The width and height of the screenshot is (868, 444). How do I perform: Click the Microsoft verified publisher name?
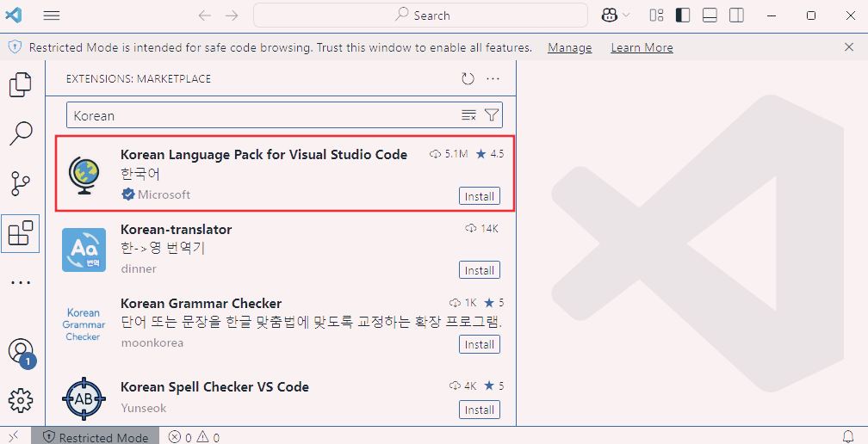[x=164, y=194]
